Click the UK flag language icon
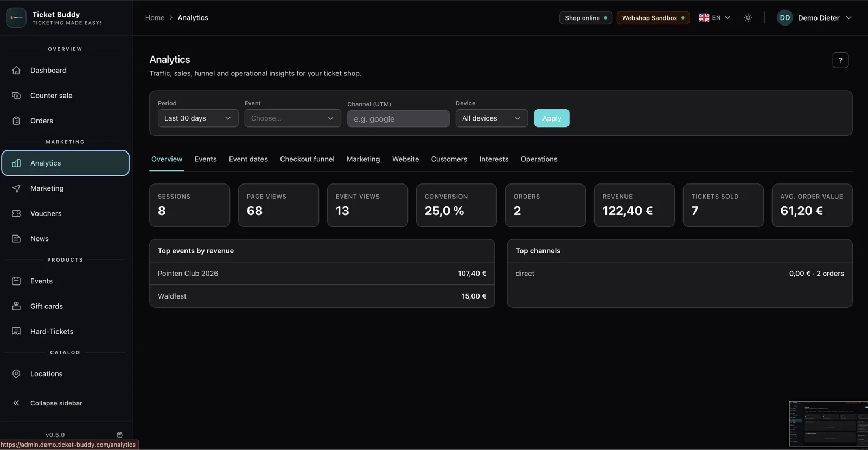Viewport: 868px width, 450px height. pyautogui.click(x=704, y=18)
